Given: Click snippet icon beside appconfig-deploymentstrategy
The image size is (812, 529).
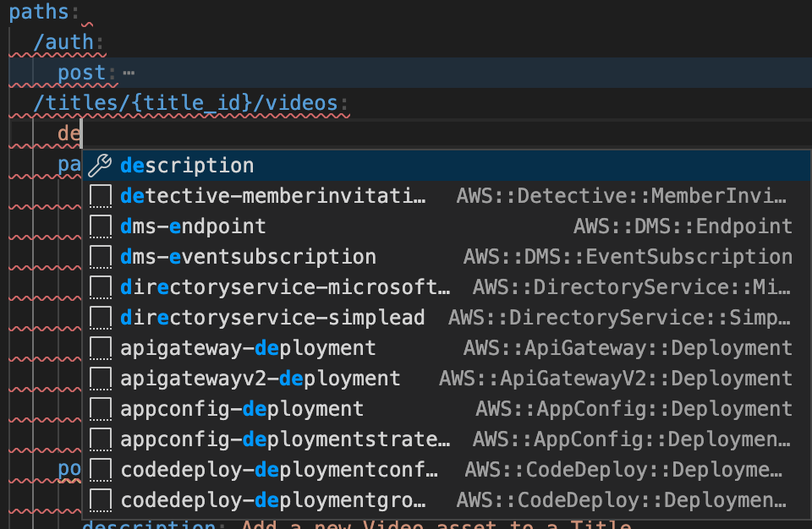Looking at the screenshot, I should (101, 439).
